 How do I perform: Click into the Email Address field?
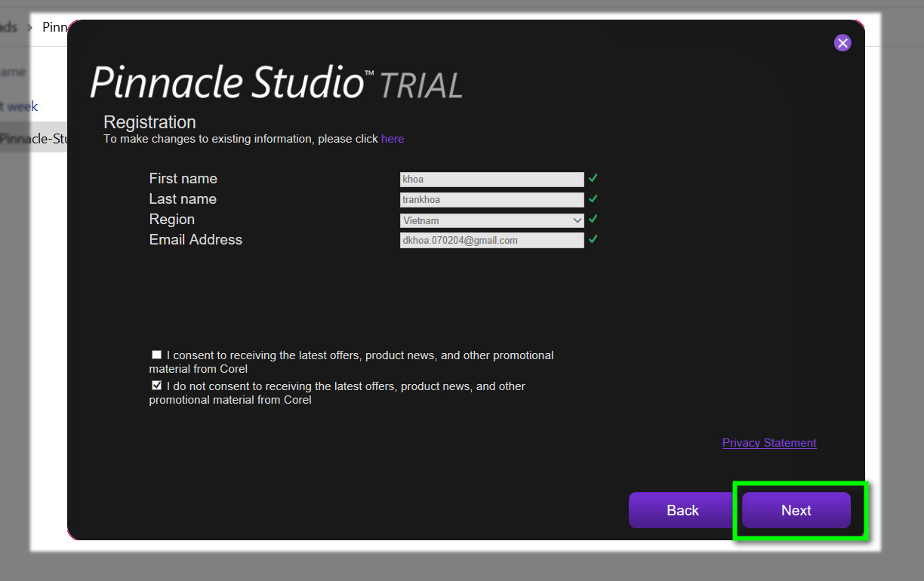tap(492, 241)
